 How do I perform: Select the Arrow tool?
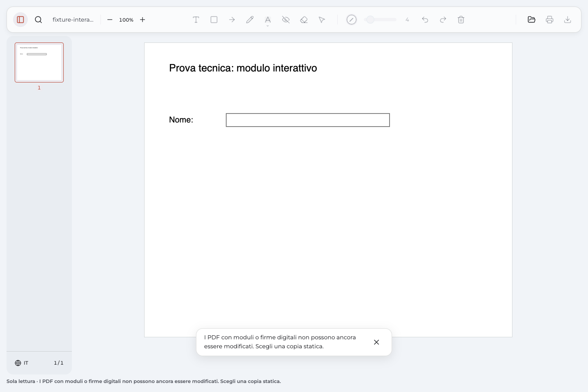coord(232,20)
